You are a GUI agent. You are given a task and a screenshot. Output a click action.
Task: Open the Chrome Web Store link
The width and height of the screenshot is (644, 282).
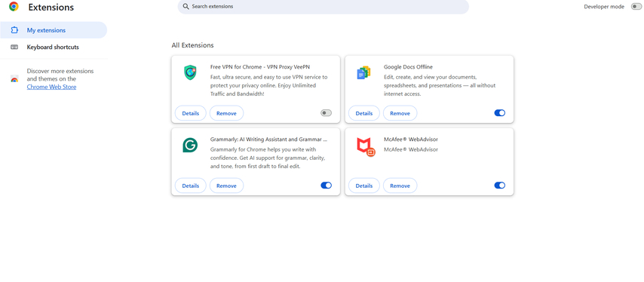coord(51,87)
